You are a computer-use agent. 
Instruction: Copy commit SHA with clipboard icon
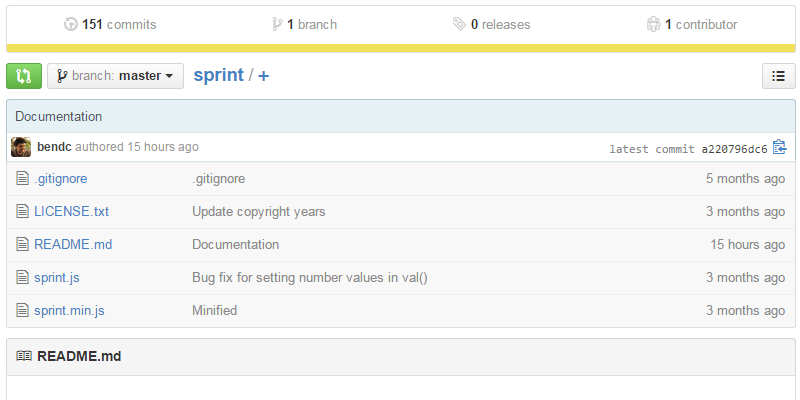[x=780, y=148]
